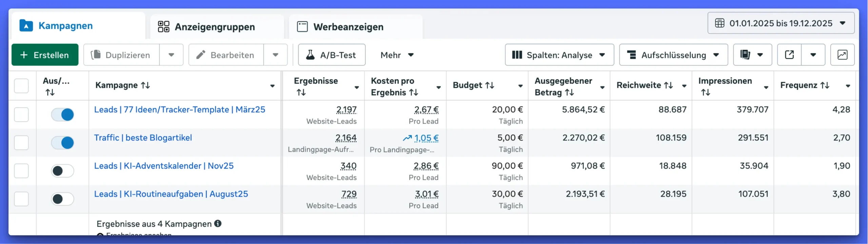Open the charts view icon
The height and width of the screenshot is (244, 868).
[x=842, y=55]
